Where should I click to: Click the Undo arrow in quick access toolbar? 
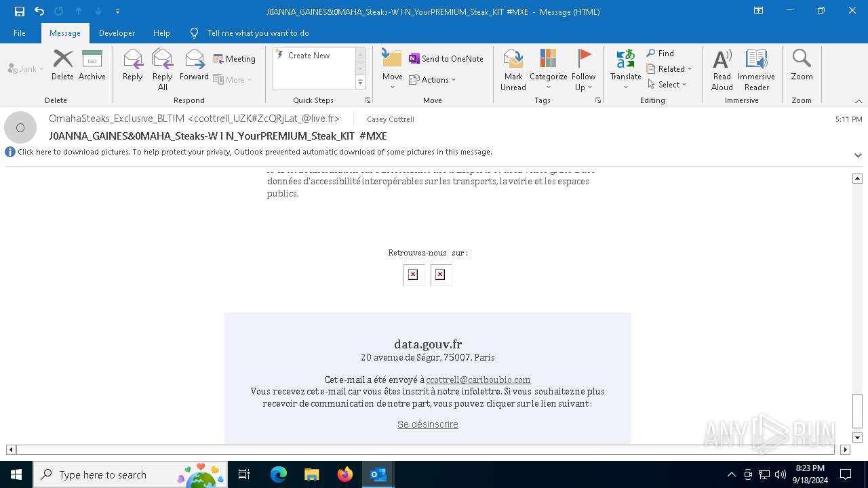39,12
